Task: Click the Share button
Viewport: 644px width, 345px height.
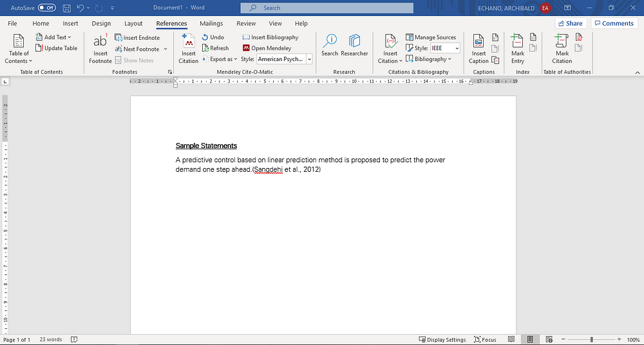Action: 569,23
